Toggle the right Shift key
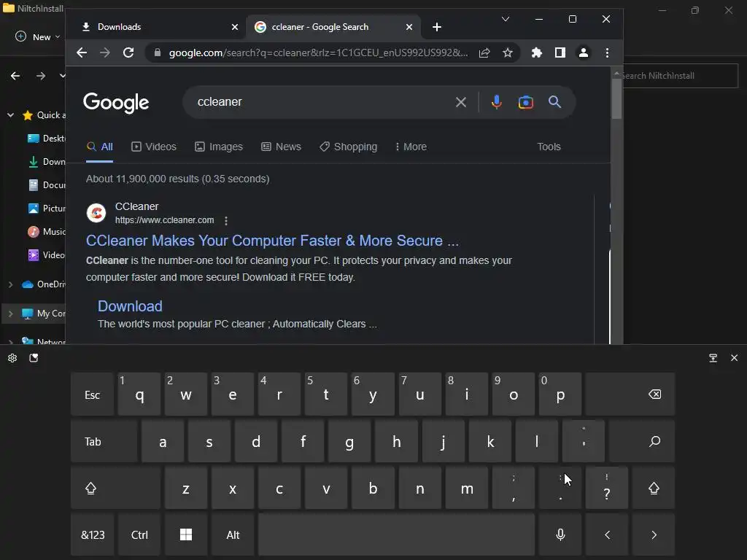The width and height of the screenshot is (747, 560). [654, 488]
